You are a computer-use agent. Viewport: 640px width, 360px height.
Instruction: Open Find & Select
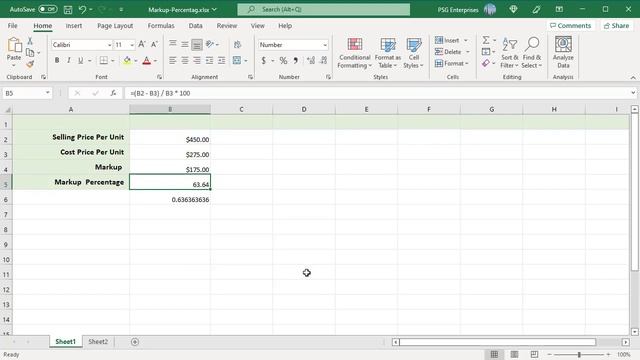click(532, 53)
